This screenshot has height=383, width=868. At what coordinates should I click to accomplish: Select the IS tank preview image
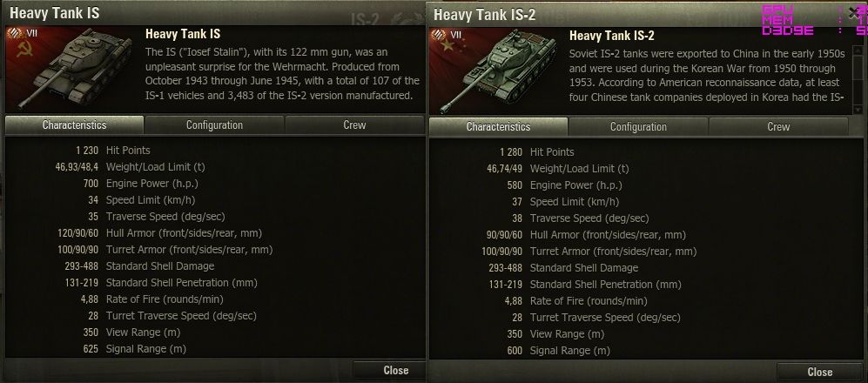[x=74, y=69]
